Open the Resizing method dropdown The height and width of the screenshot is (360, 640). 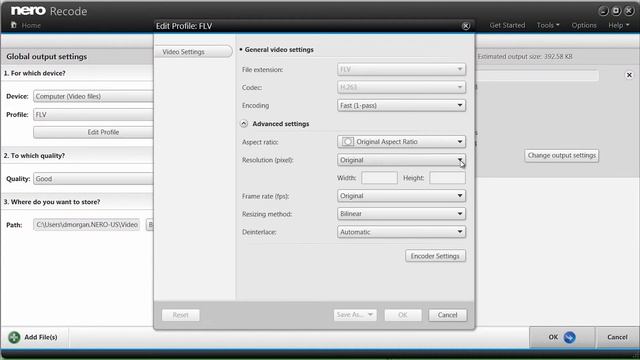click(x=401, y=214)
